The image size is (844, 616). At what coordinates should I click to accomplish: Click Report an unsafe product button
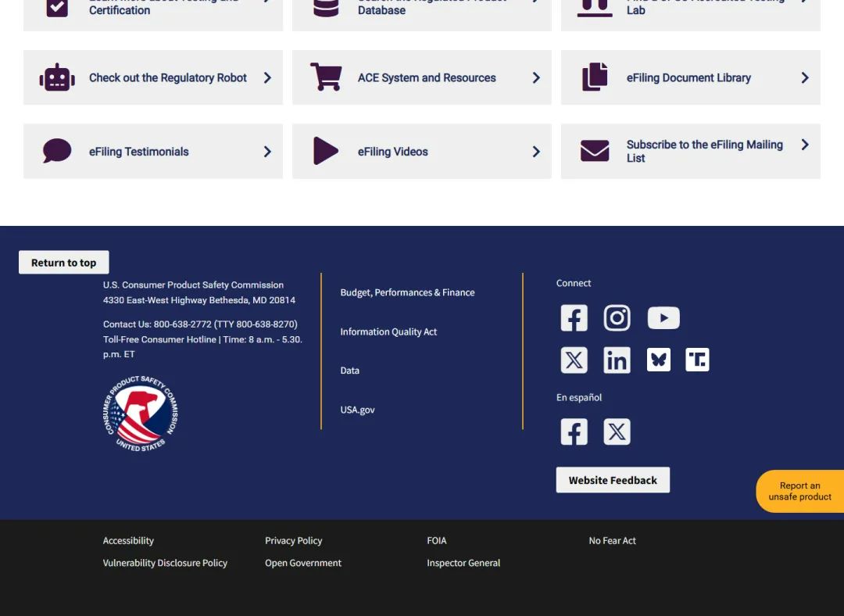pos(800,491)
